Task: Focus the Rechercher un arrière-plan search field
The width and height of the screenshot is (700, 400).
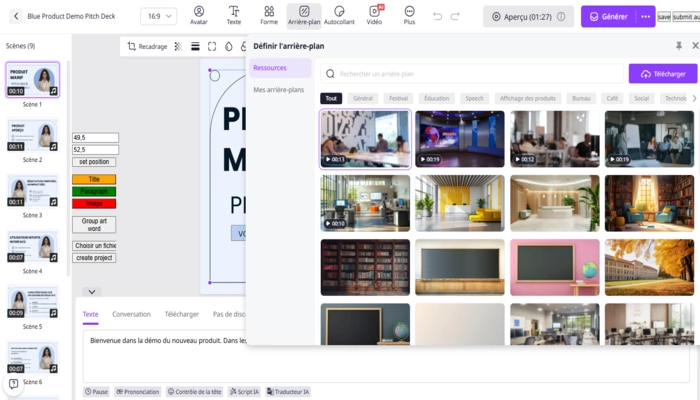Action: tap(472, 74)
